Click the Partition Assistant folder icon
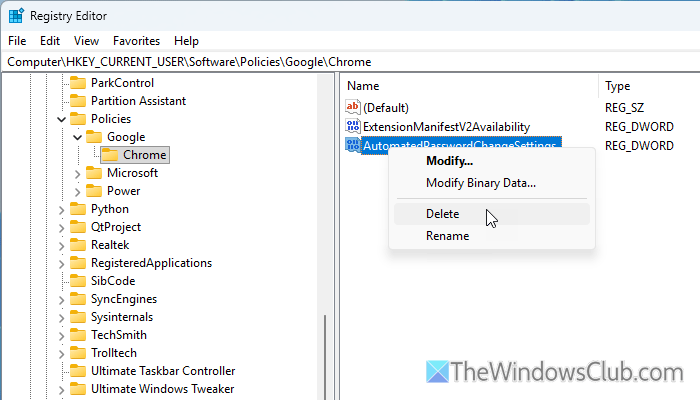The image size is (700, 400). click(78, 100)
